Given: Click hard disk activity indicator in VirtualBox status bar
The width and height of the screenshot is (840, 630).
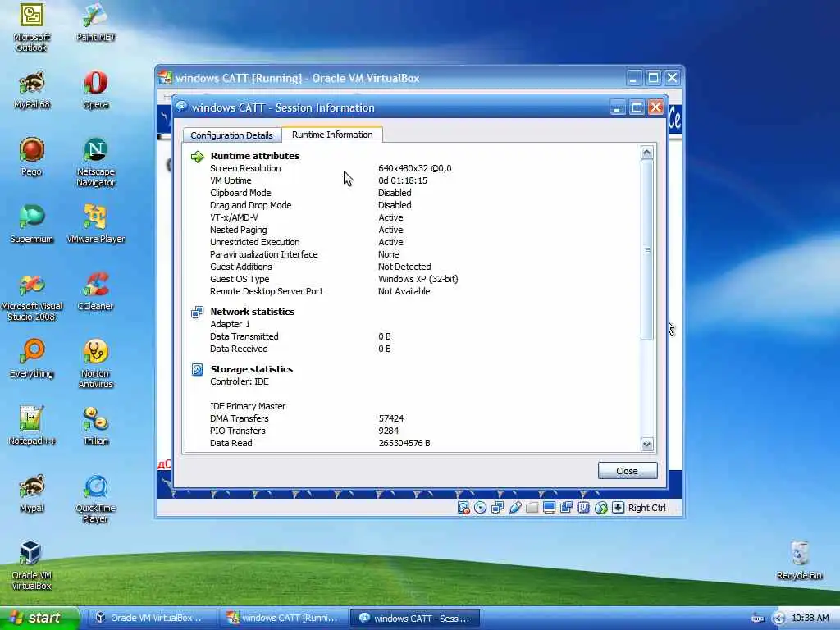Looking at the screenshot, I should tap(463, 507).
